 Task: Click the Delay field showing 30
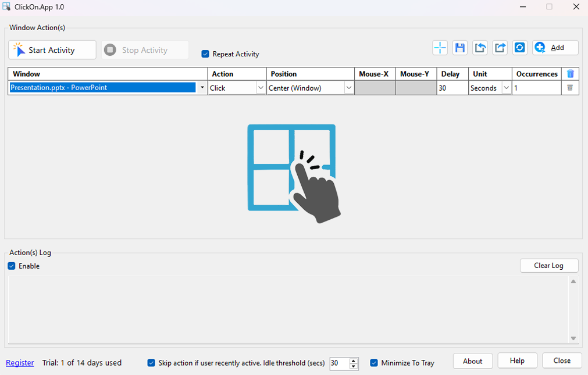coord(452,88)
